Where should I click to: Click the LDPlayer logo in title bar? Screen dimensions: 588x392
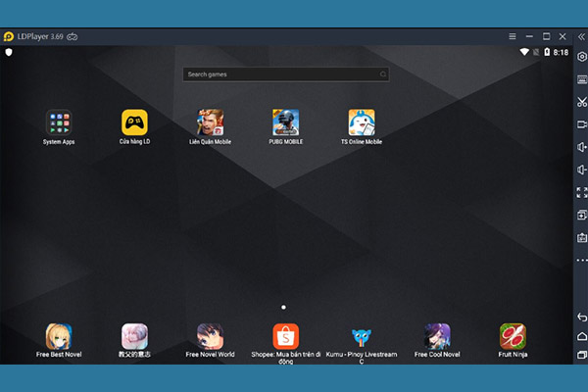click(x=9, y=36)
